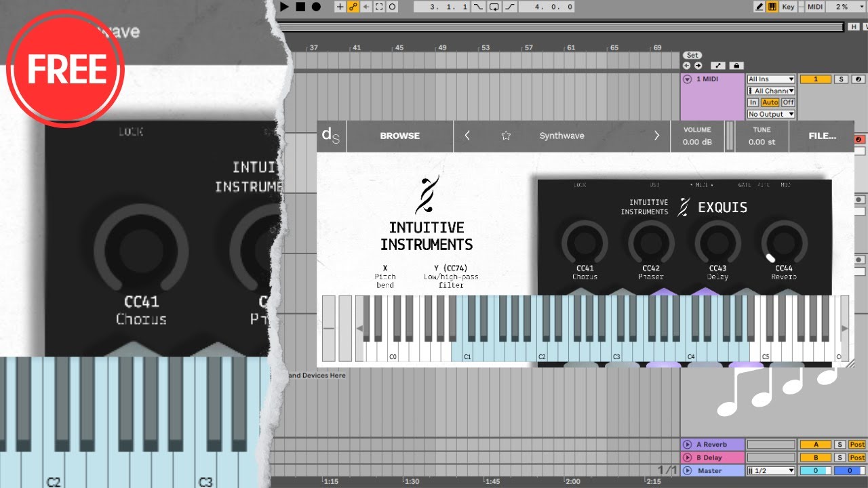
Task: Toggle the orange Automation Arm icon
Action: coord(353,7)
